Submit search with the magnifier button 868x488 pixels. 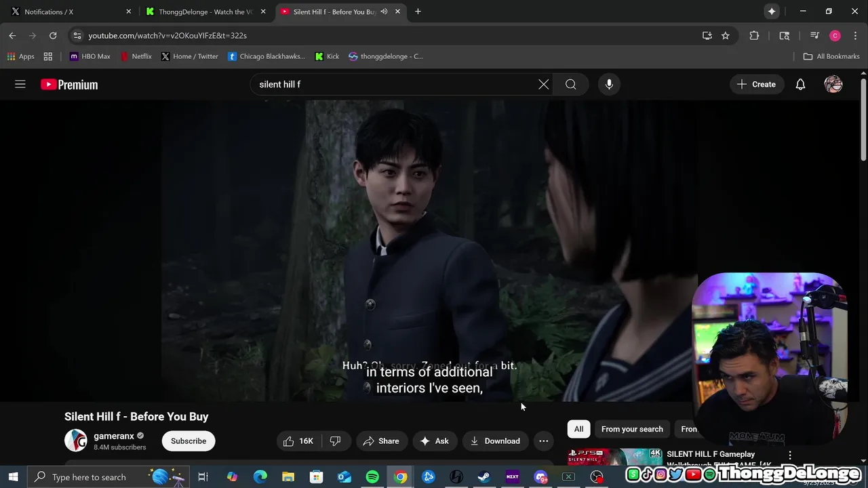pyautogui.click(x=571, y=84)
